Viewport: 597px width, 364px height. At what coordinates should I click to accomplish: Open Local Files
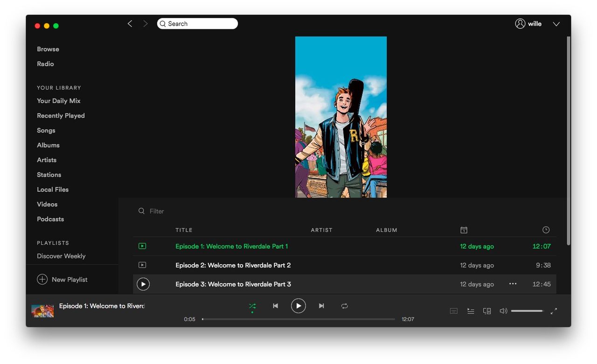(53, 189)
